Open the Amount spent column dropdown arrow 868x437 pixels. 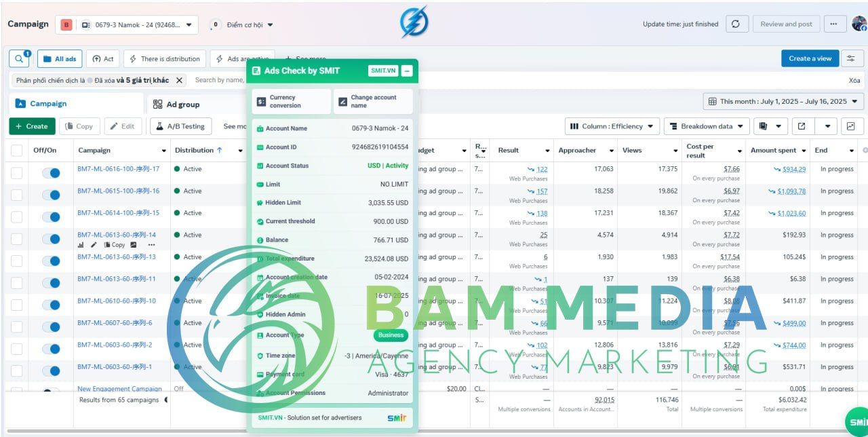804,151
